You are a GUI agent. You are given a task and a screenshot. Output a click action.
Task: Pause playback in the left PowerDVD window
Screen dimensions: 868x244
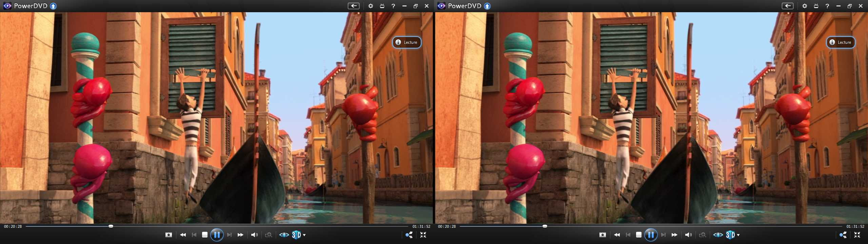pyautogui.click(x=217, y=235)
